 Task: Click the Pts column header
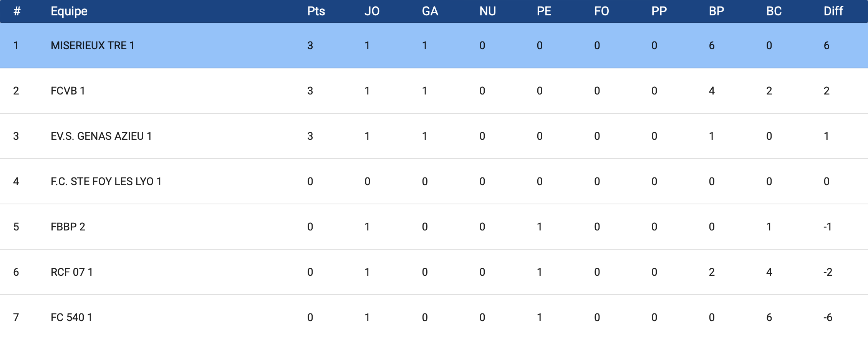click(x=316, y=11)
